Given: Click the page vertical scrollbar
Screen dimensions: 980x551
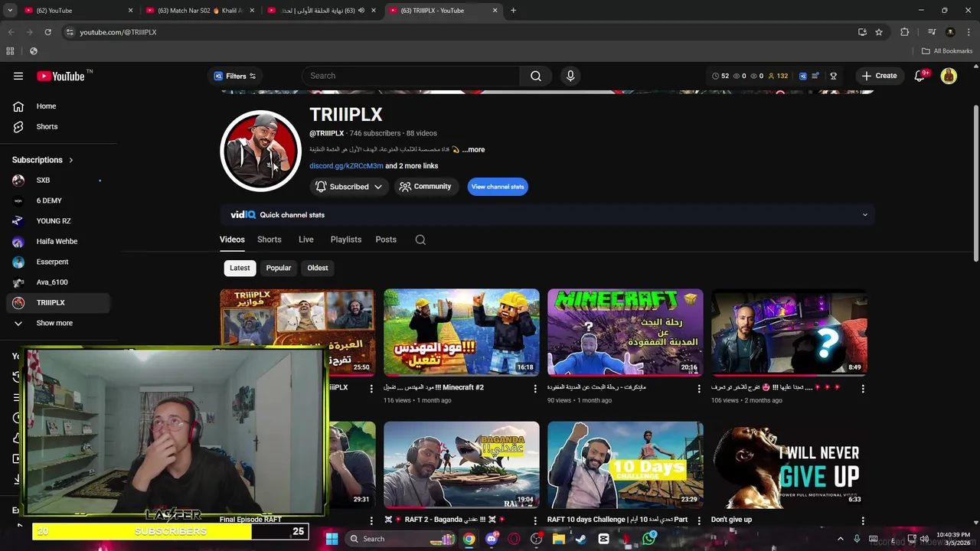Looking at the screenshot, I should [x=975, y=184].
